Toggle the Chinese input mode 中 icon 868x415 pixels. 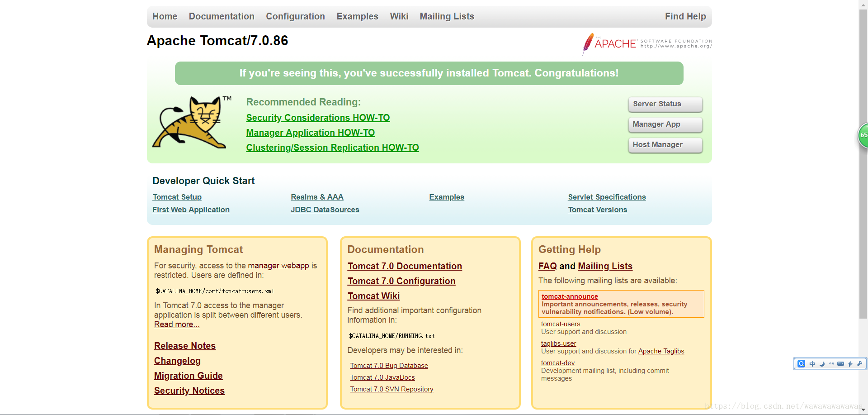click(x=812, y=364)
